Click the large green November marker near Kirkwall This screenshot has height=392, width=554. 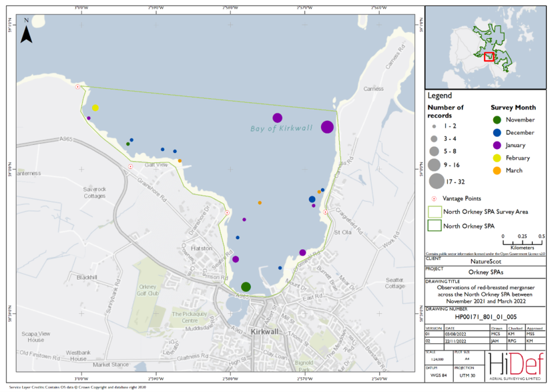pos(246,286)
